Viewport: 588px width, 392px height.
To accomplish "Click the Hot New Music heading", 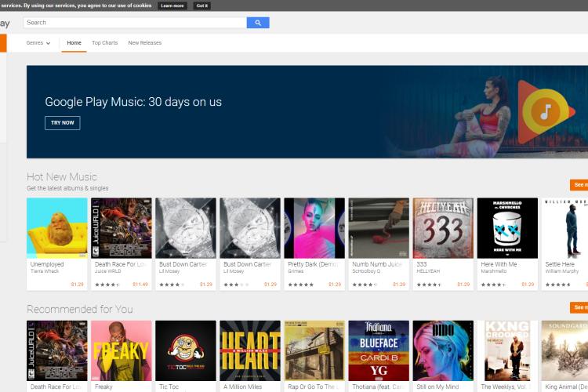I will pos(62,176).
